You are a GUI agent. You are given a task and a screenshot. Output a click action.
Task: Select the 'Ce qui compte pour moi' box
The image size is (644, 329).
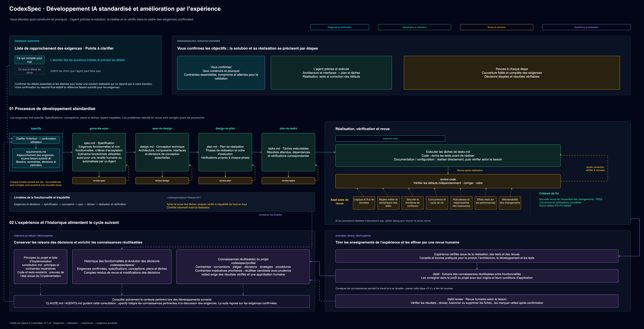point(30,60)
